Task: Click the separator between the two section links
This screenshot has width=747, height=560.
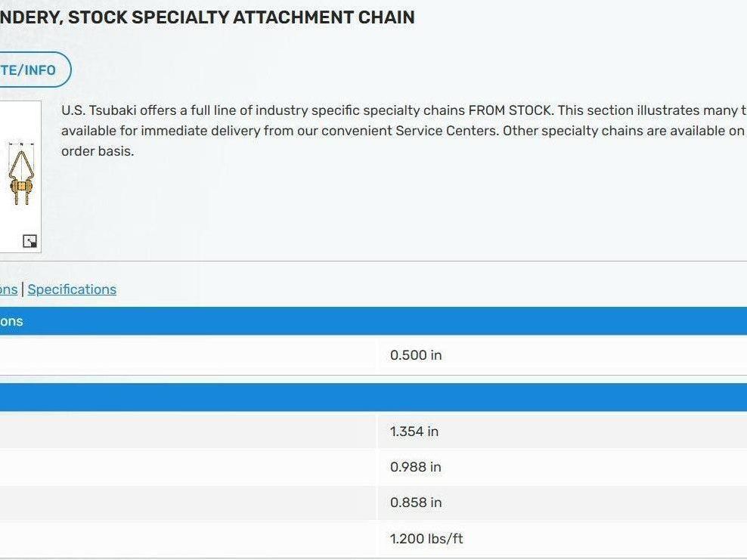Action: click(23, 289)
